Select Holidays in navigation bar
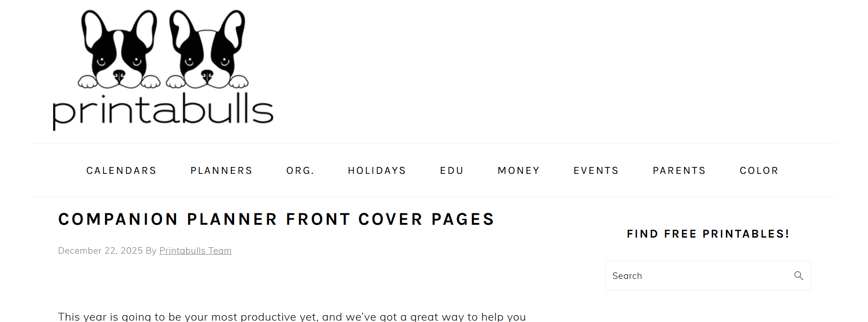 377,171
